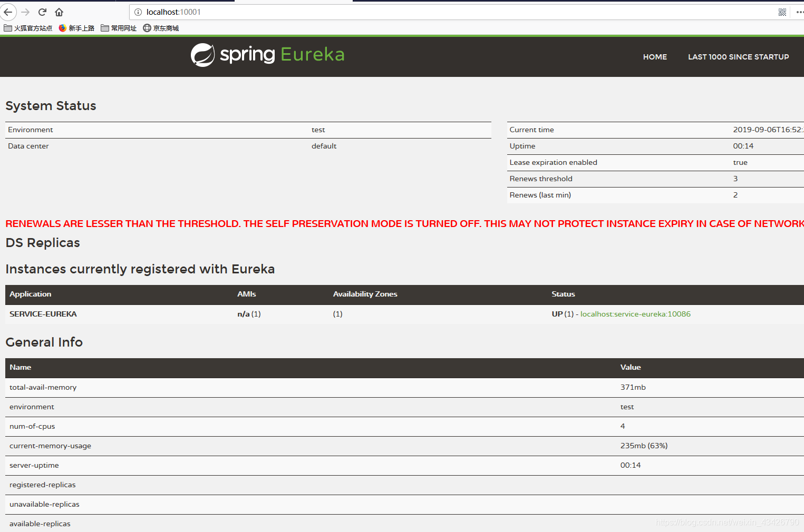Viewport: 804px width, 532px height.
Task: Select the SERVICE-EUREKA application cell
Action: click(43, 314)
